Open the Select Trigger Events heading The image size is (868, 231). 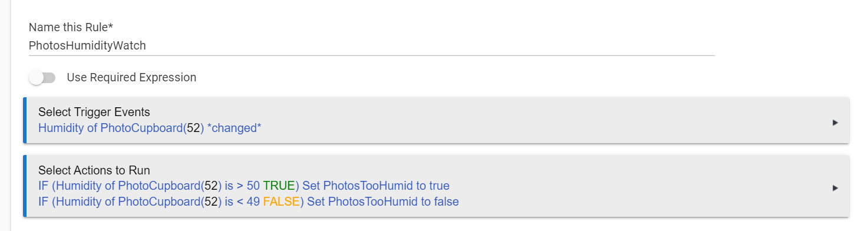tap(94, 112)
